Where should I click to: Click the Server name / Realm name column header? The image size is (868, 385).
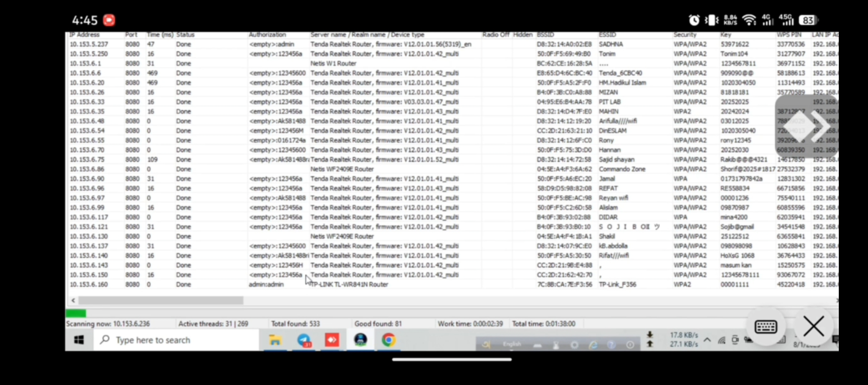367,35
